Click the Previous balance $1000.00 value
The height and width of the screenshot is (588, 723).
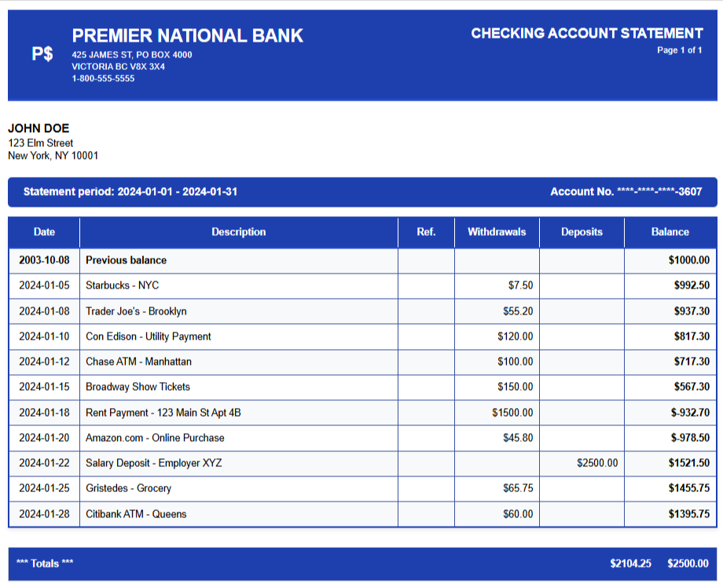click(x=688, y=260)
